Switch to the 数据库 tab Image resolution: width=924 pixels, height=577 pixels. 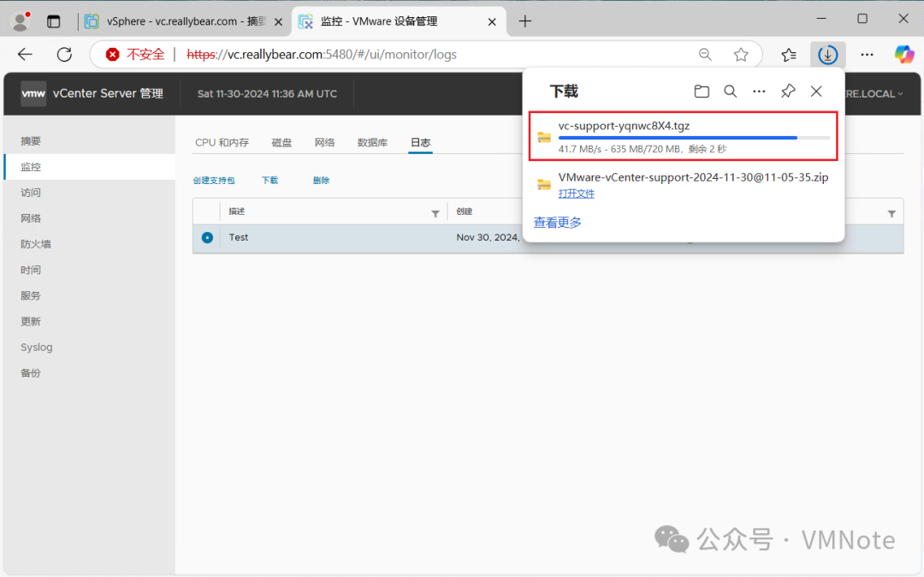[372, 143]
